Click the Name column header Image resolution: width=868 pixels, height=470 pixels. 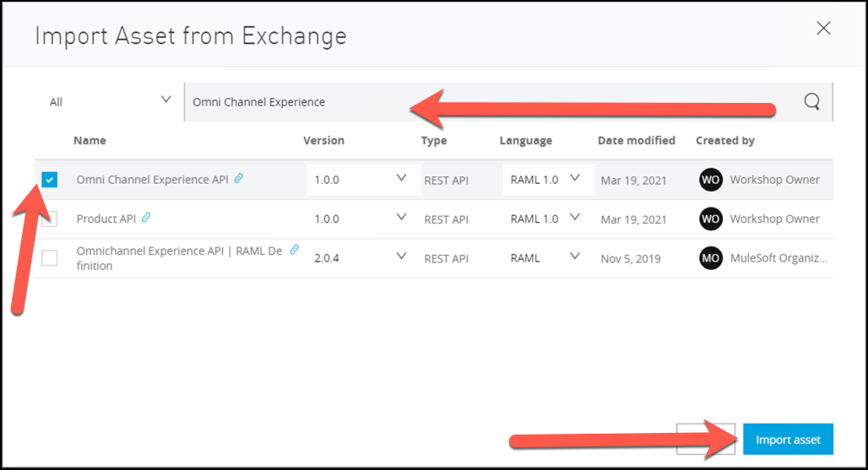(90, 141)
